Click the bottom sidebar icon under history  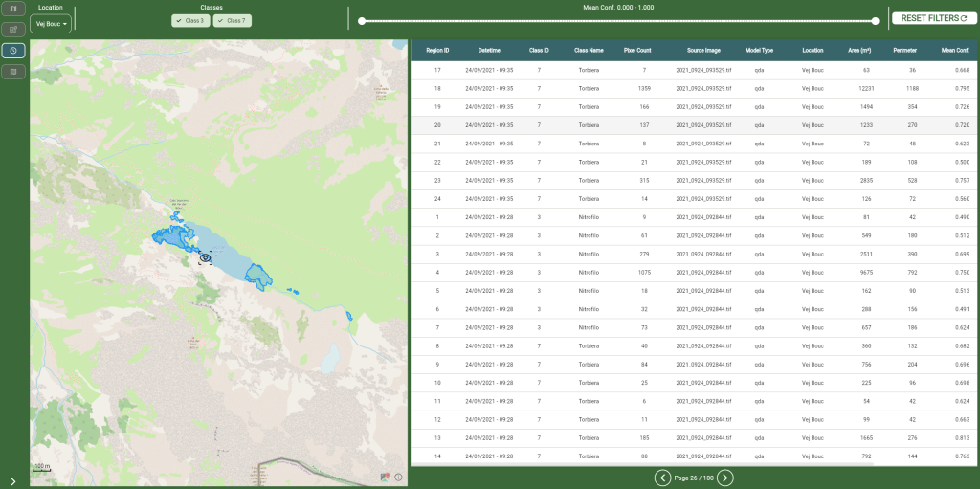pyautogui.click(x=13, y=72)
